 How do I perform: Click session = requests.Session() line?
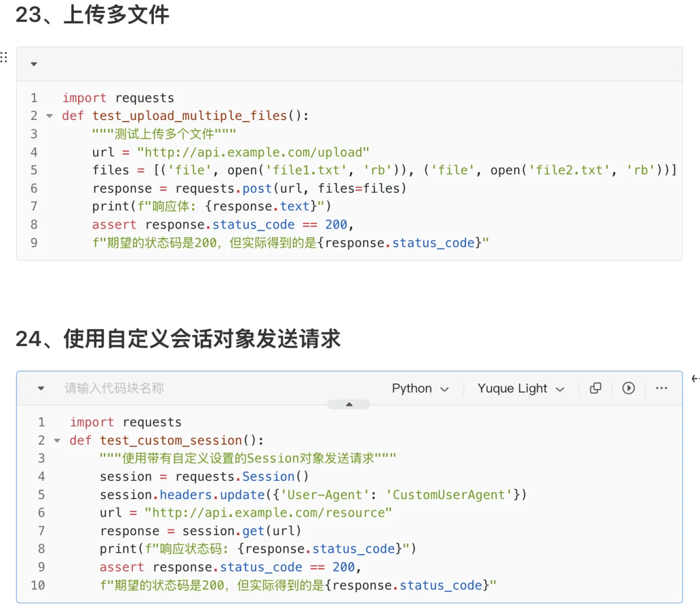click(204, 477)
